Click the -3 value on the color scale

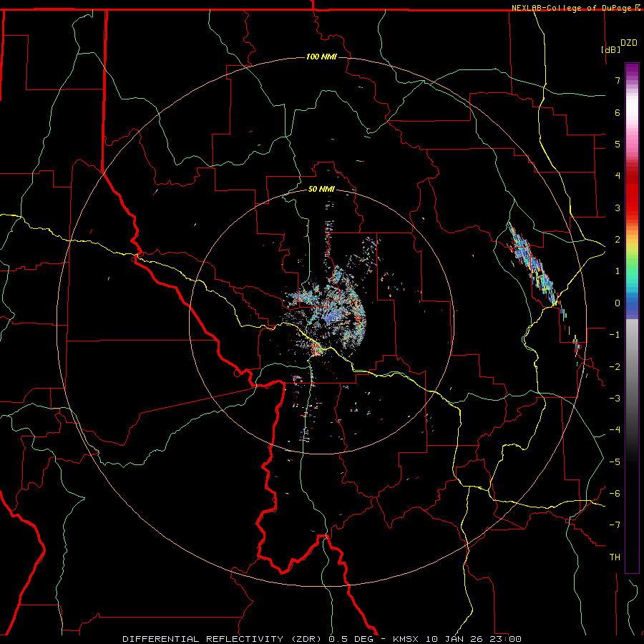point(615,399)
